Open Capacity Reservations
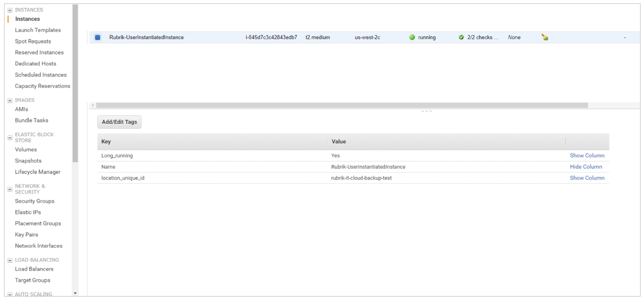The width and height of the screenshot is (644, 300). coord(42,86)
